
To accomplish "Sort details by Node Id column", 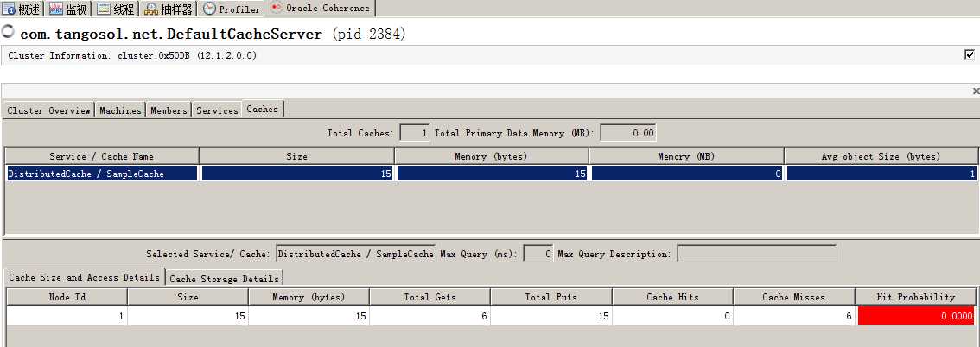I will pos(67,297).
